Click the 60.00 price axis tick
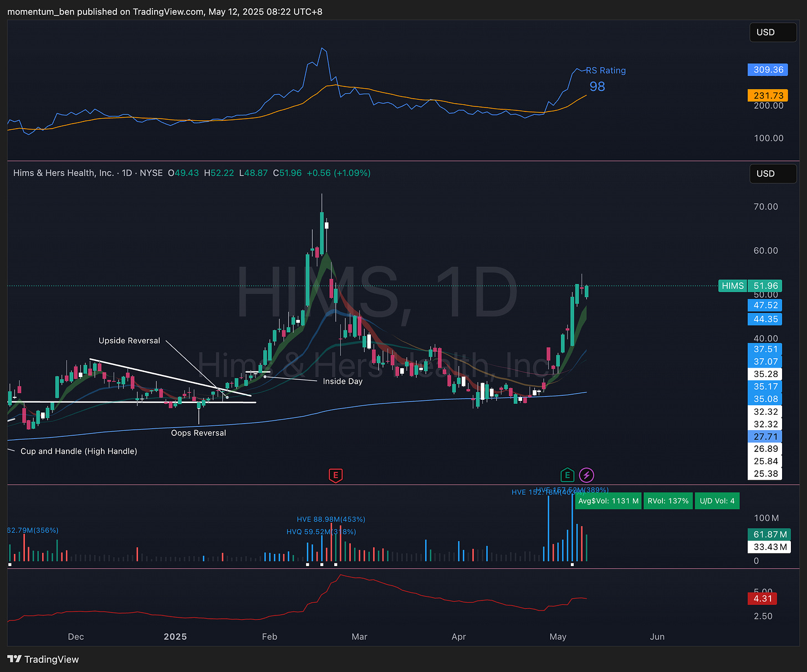807x672 pixels. [x=765, y=251]
